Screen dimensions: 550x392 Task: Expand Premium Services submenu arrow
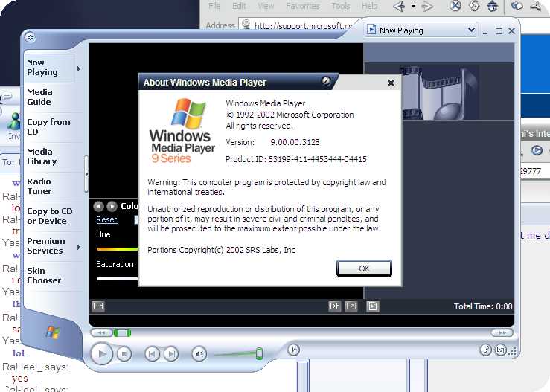[x=79, y=247]
